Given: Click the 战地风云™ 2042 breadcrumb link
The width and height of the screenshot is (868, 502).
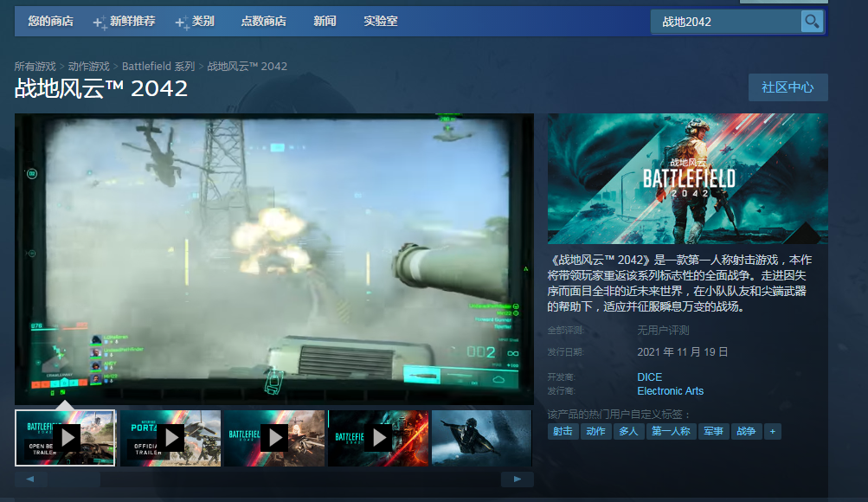Looking at the screenshot, I should click(x=247, y=67).
